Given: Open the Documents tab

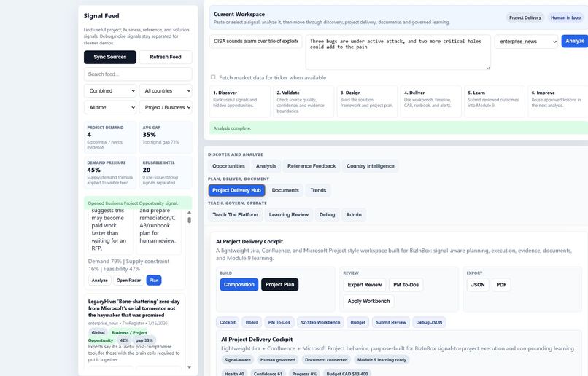Looking at the screenshot, I should (x=285, y=190).
